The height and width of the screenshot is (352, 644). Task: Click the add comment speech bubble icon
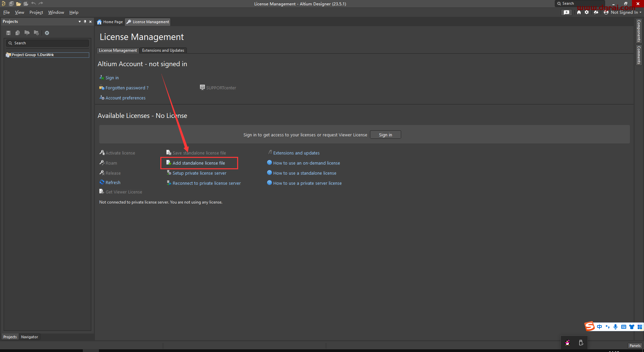(x=567, y=12)
